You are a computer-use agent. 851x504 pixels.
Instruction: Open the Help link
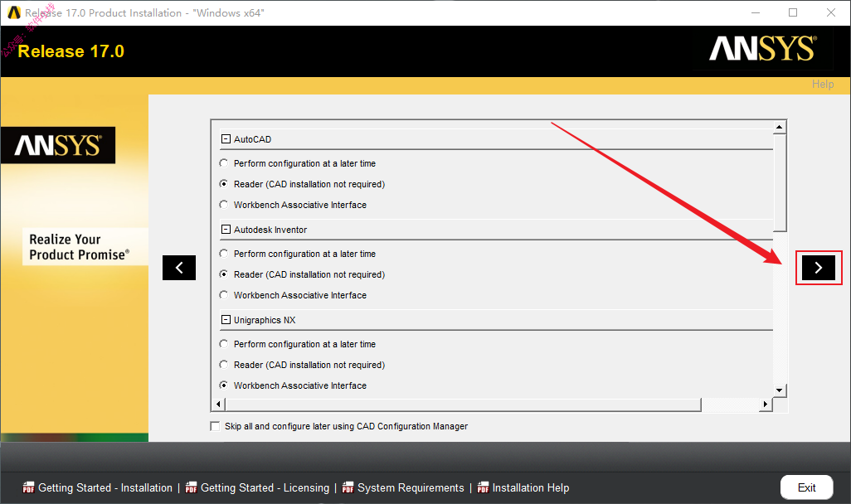[823, 84]
